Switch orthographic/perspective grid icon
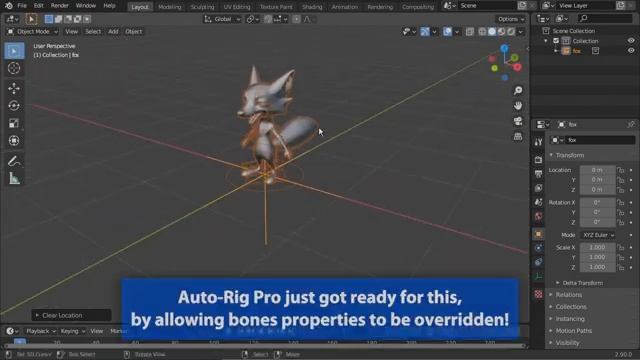640x360 pixels. click(518, 136)
